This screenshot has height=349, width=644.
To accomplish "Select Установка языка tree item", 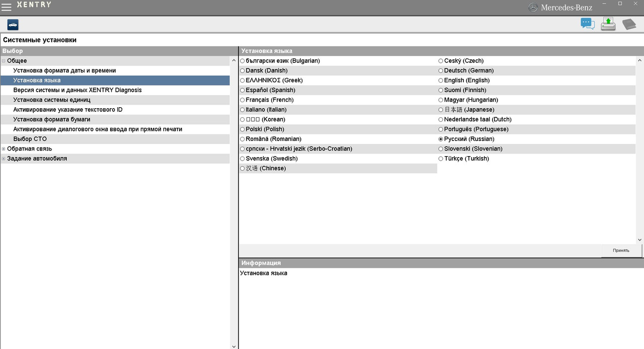I will [115, 81].
